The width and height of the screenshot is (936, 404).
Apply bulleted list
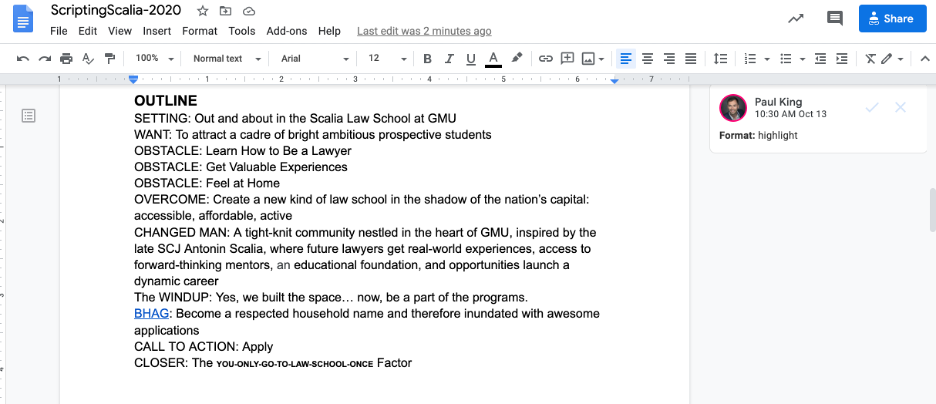tap(786, 58)
